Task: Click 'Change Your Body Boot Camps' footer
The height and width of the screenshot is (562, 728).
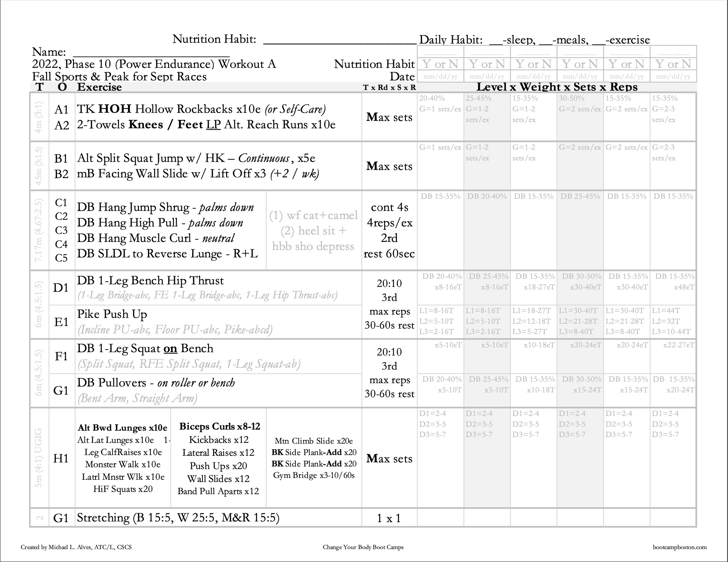Action: (x=363, y=547)
